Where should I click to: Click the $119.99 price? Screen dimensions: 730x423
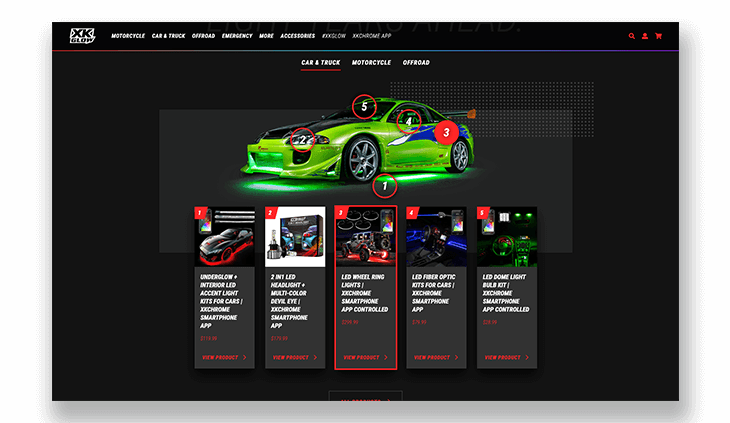(x=209, y=338)
